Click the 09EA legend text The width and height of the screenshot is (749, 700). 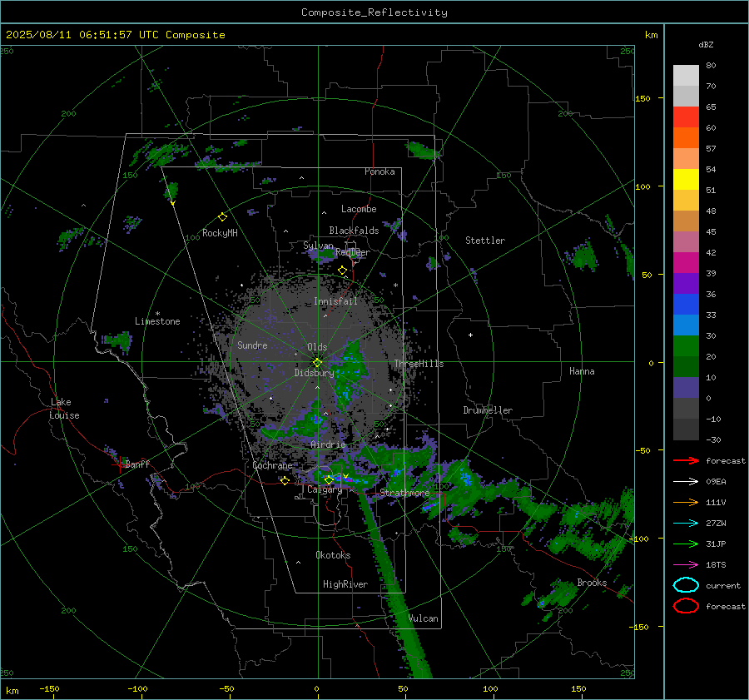click(716, 482)
